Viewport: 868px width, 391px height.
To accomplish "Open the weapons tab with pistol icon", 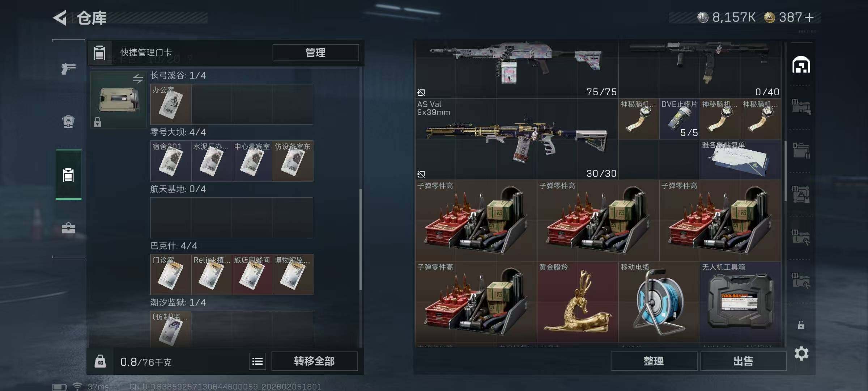I will 68,68.
